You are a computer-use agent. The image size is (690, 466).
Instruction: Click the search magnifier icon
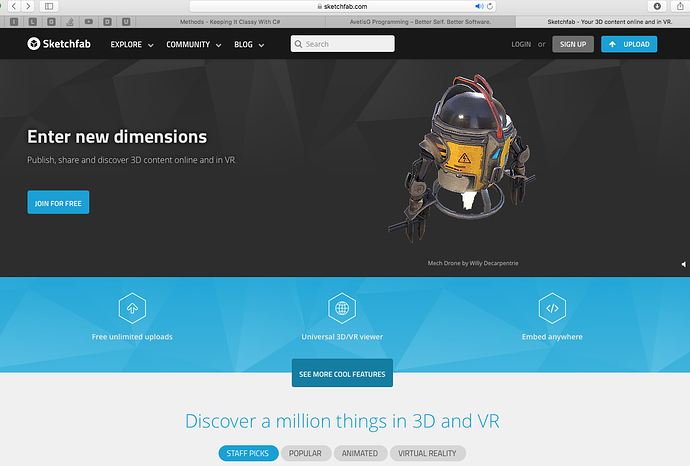click(x=298, y=44)
